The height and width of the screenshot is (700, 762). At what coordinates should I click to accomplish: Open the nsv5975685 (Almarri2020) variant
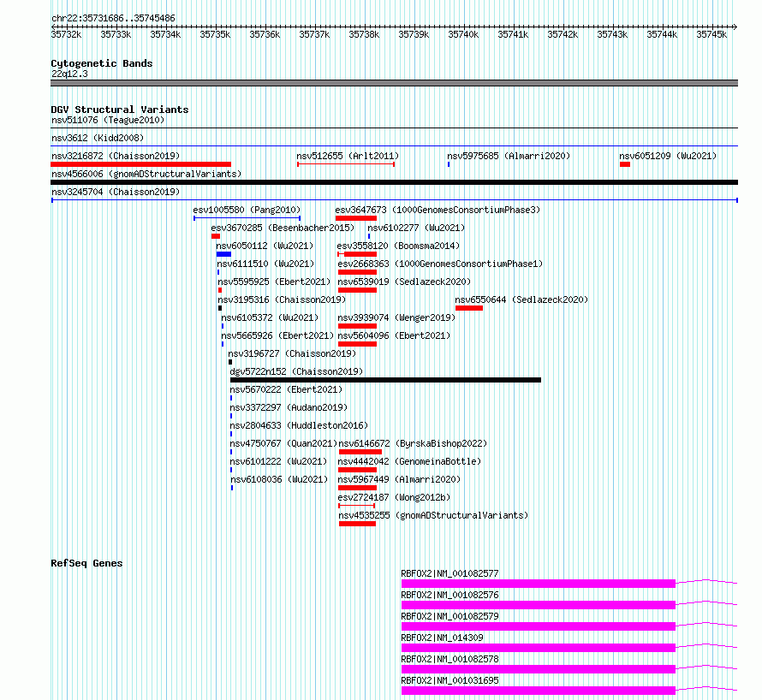[x=509, y=156]
